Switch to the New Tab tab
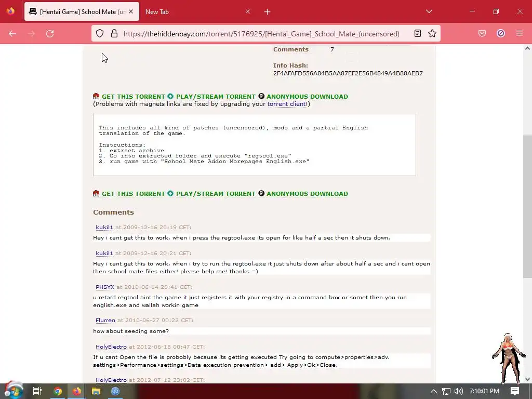The image size is (532, 399). pyautogui.click(x=197, y=12)
